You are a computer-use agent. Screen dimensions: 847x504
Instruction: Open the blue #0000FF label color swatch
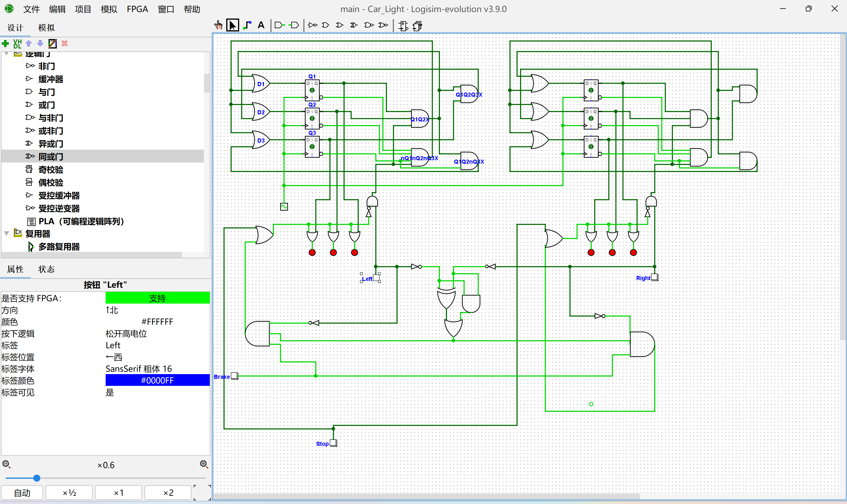pyautogui.click(x=157, y=380)
